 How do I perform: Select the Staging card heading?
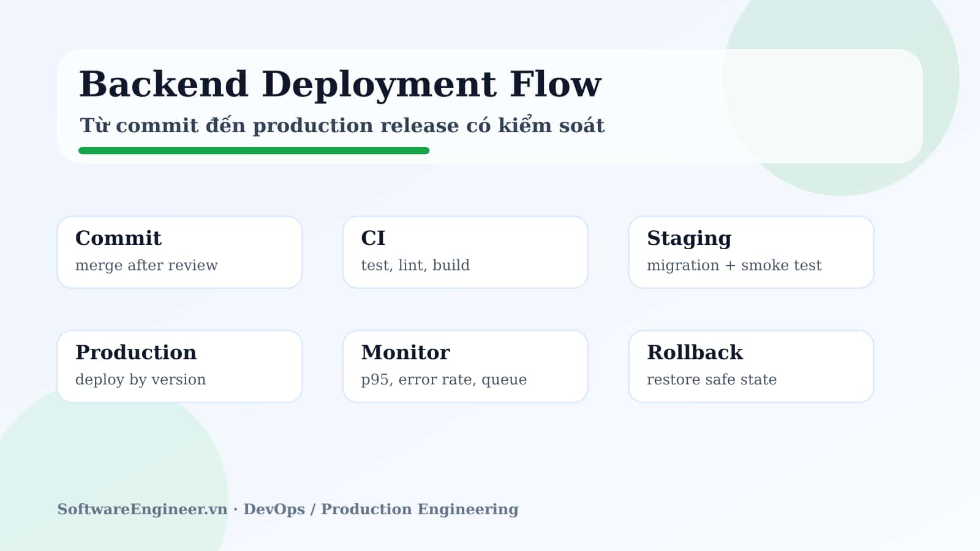[x=689, y=239]
